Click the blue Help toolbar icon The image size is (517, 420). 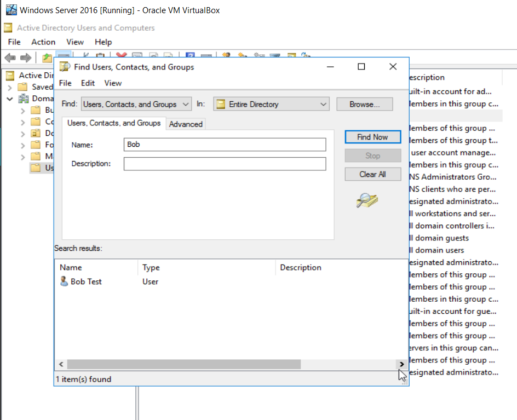tap(190, 55)
